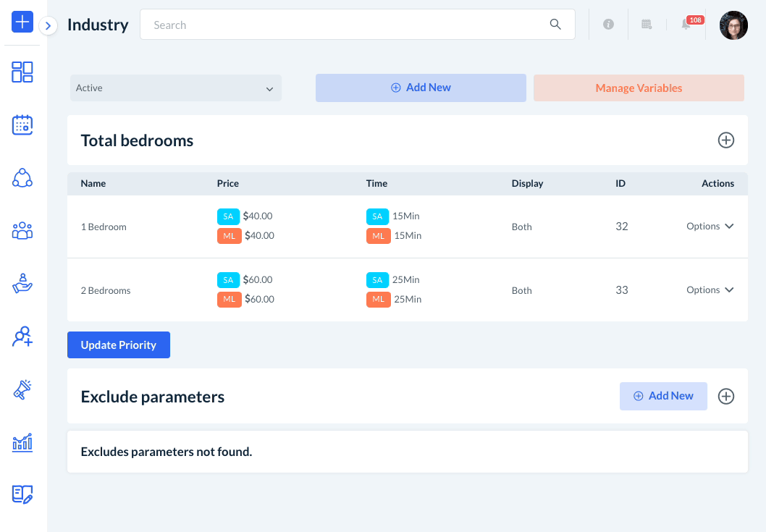Click Both display value for 2 Bedrooms

pyautogui.click(x=521, y=290)
